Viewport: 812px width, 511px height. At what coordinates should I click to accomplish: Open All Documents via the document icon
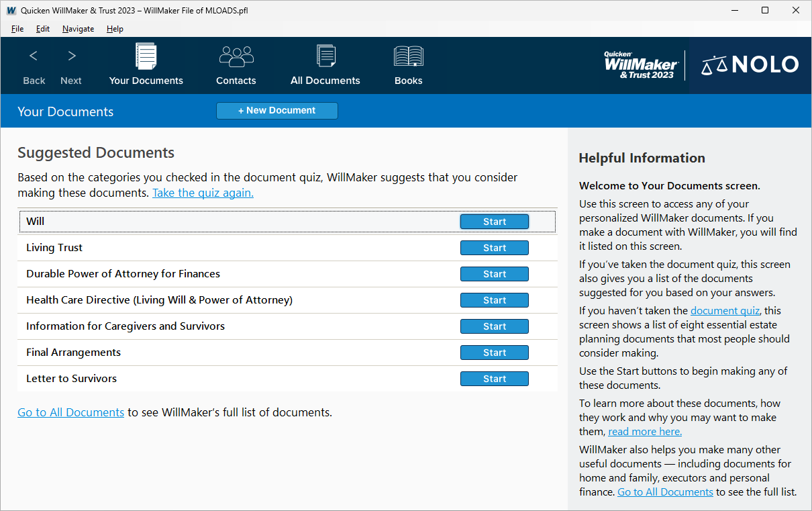coord(325,64)
